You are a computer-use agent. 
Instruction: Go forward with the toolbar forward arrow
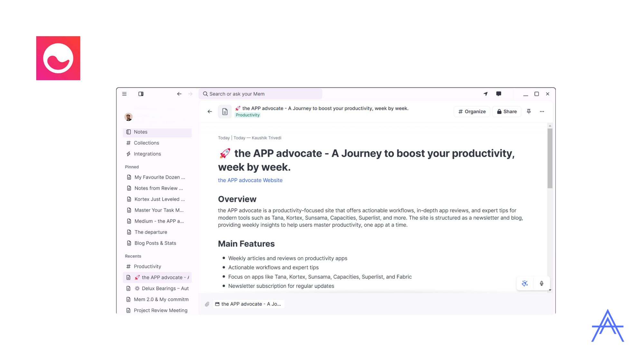[x=190, y=94]
